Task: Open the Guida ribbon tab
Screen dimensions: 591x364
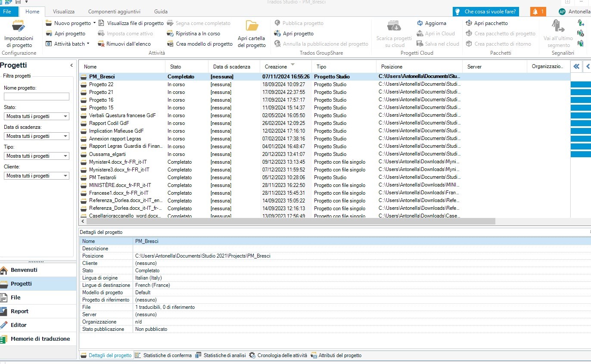Action: (x=161, y=12)
